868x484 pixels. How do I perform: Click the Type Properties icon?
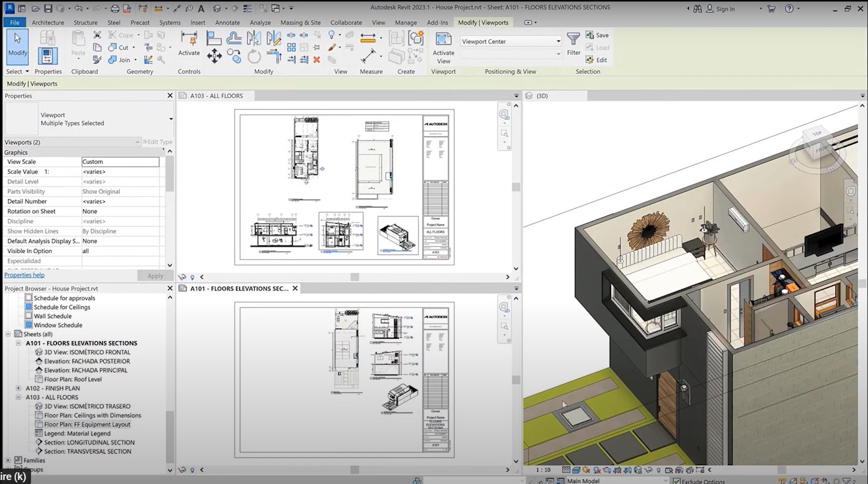tap(48, 39)
